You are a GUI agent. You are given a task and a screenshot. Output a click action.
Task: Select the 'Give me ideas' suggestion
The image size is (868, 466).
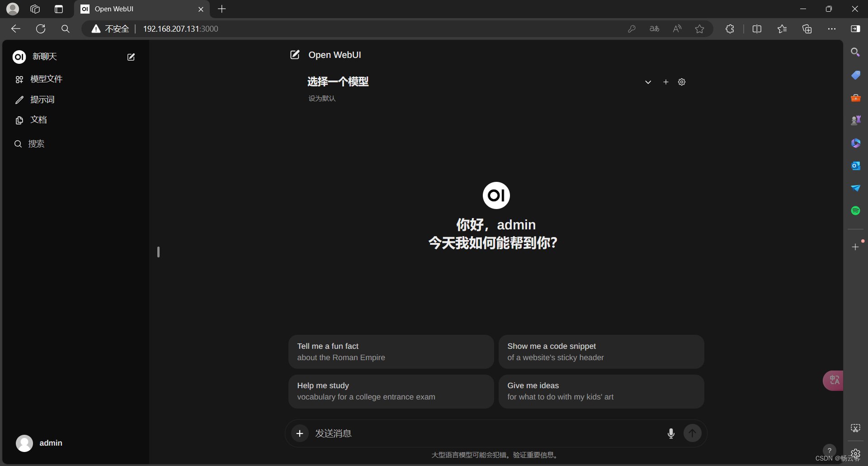pyautogui.click(x=601, y=391)
